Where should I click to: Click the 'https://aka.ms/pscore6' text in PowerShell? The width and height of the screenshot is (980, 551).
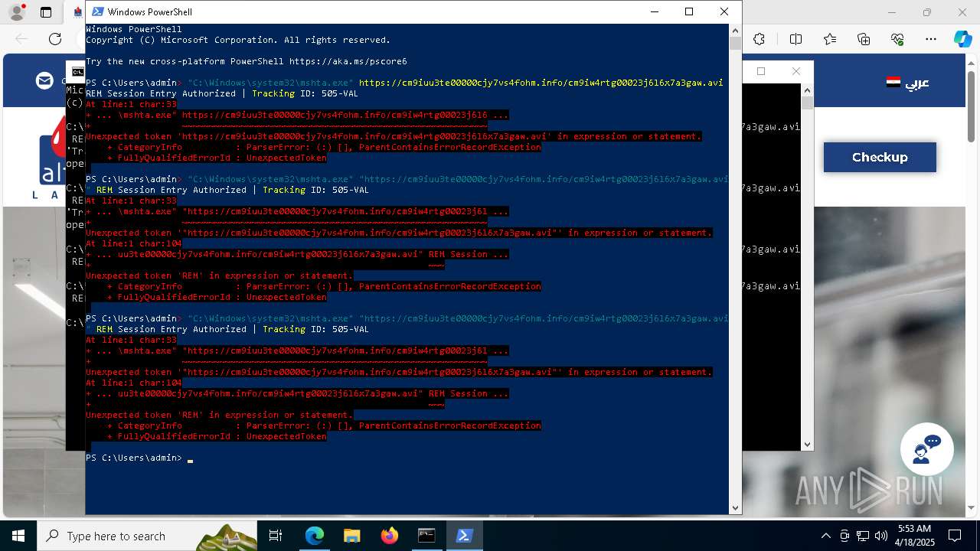click(348, 61)
